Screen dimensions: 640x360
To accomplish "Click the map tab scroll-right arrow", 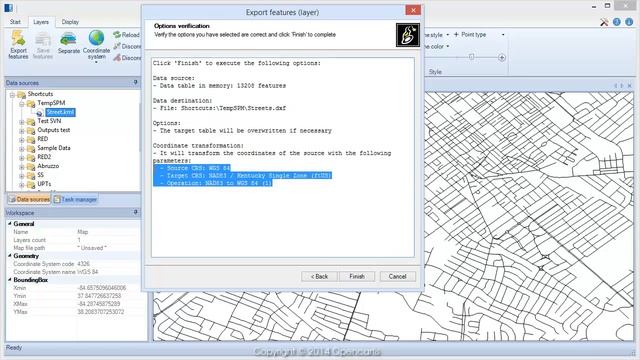I will pyautogui.click(x=622, y=86).
